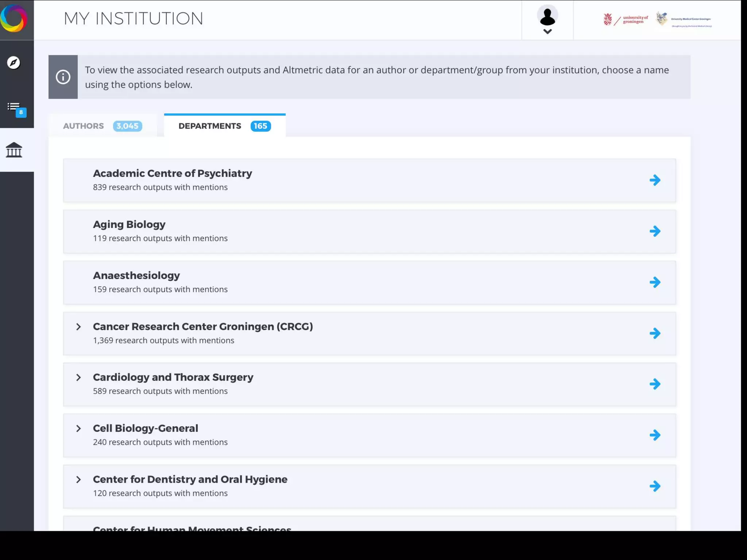Go to Anaesthesiology via blue arrow
This screenshot has width=747, height=560.
[x=655, y=282]
